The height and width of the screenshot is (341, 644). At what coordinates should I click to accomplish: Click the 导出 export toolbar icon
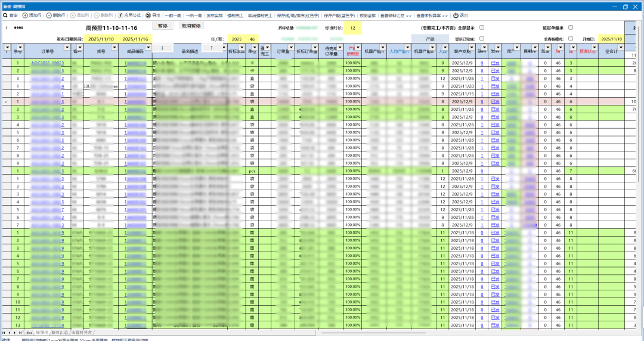coord(148,15)
